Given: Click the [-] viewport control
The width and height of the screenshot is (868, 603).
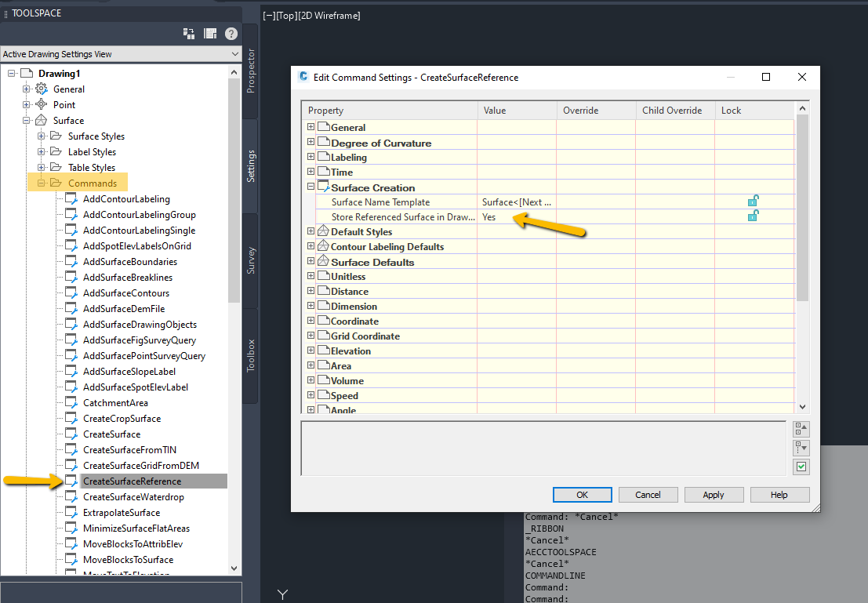Looking at the screenshot, I should (x=269, y=16).
